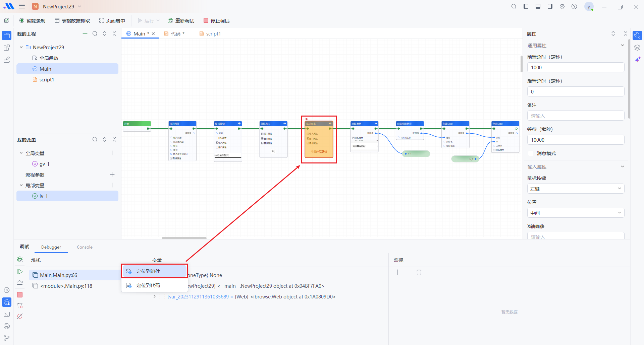Collapse the NewProject29 tree node
Image resolution: width=644 pixels, height=345 pixels.
click(21, 47)
